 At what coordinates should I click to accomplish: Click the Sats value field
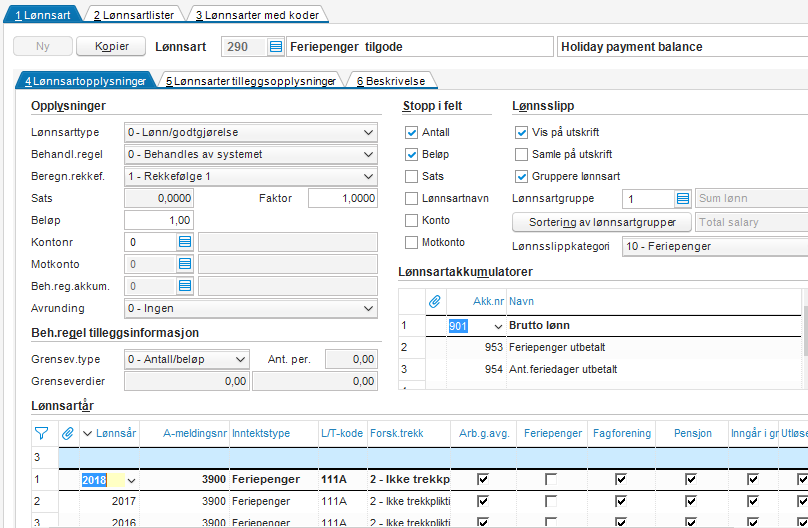click(x=159, y=198)
